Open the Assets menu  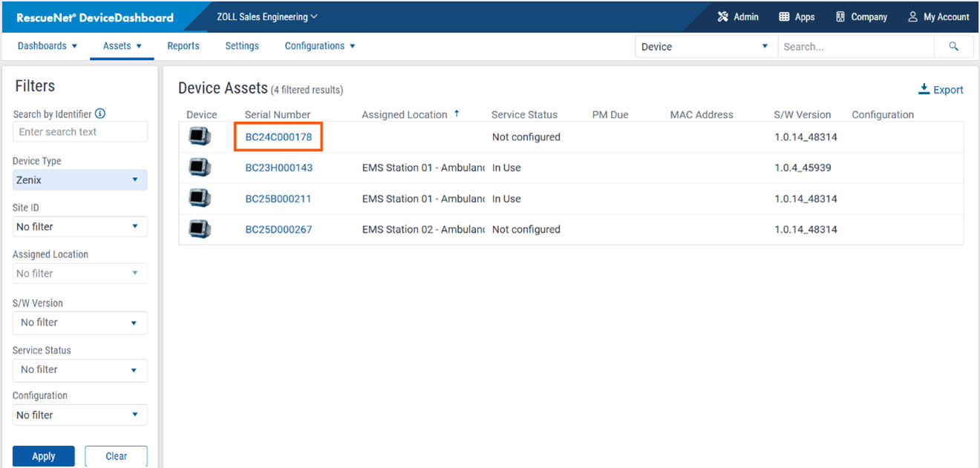[x=122, y=46]
